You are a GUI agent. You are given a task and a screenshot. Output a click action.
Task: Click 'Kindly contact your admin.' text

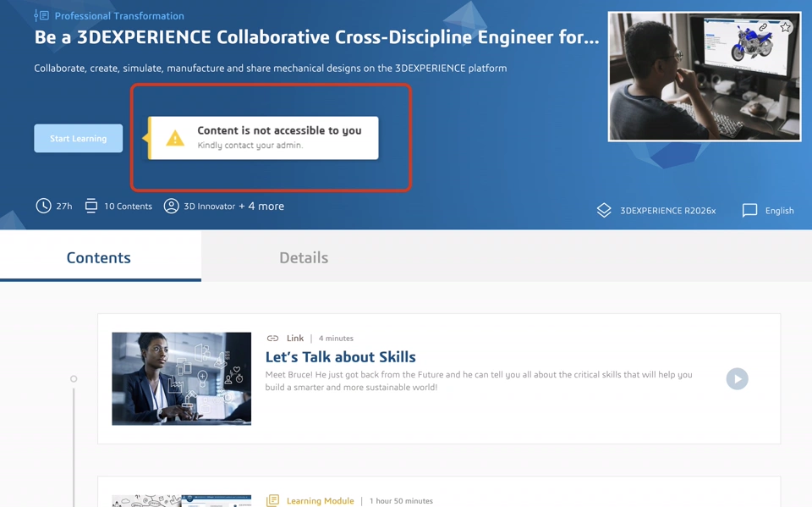pyautogui.click(x=250, y=146)
